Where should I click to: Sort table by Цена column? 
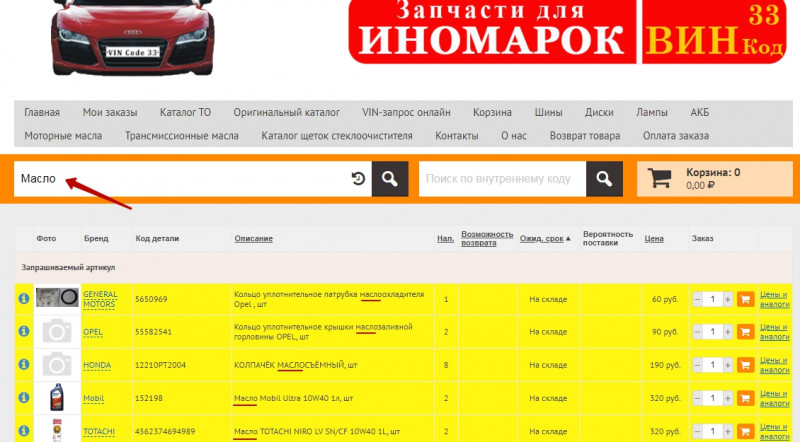tap(654, 238)
